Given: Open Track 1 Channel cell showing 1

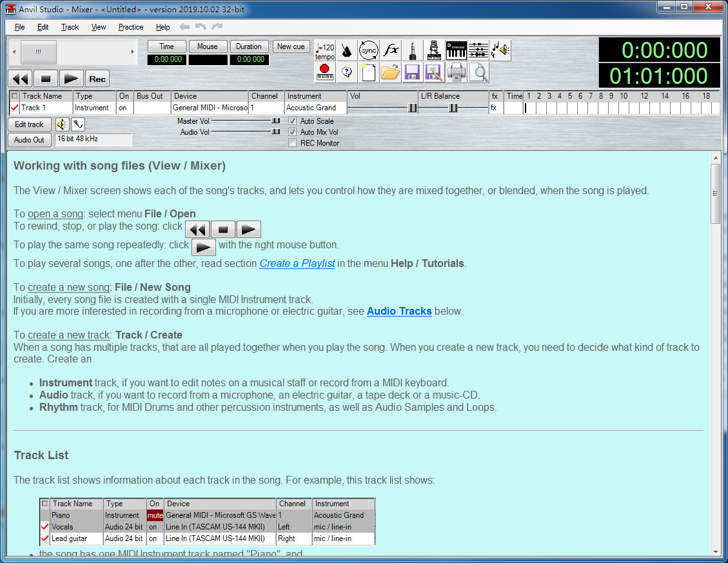Looking at the screenshot, I should pos(266,108).
